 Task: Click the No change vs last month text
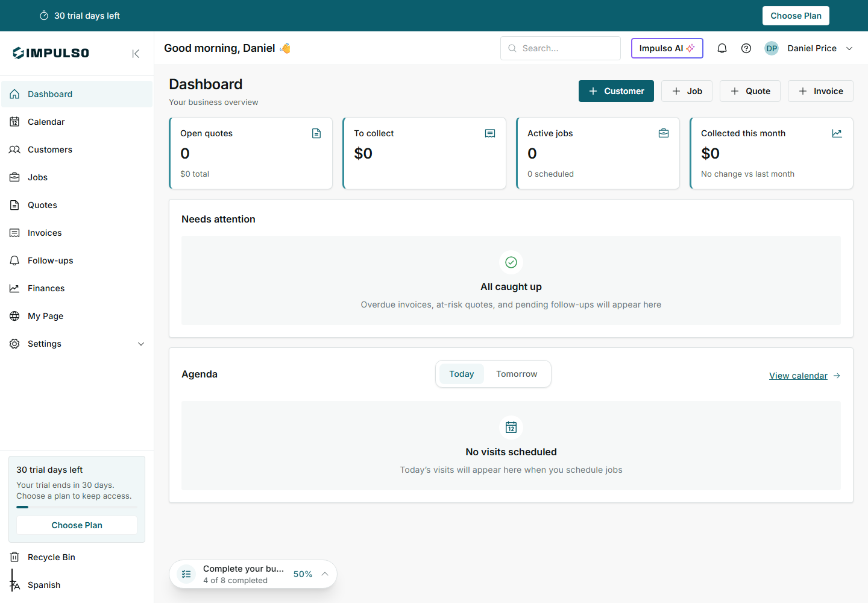pyautogui.click(x=747, y=174)
